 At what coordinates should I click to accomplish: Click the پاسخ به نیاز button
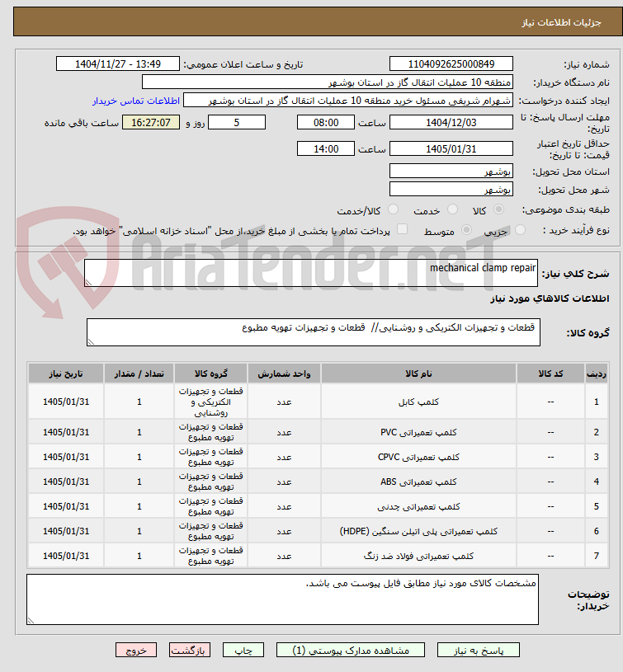[x=478, y=650]
